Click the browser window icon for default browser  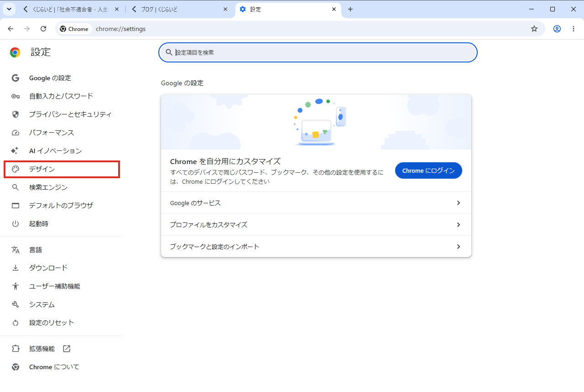coord(16,206)
